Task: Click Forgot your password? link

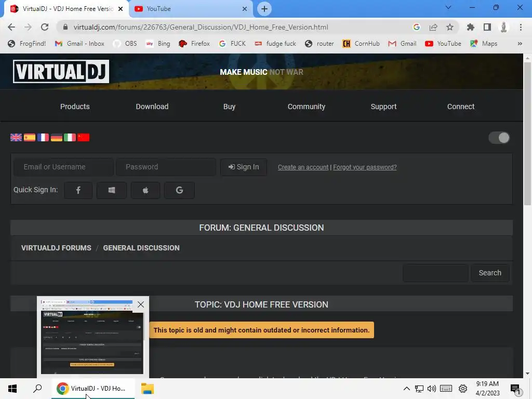Action: [x=365, y=167]
